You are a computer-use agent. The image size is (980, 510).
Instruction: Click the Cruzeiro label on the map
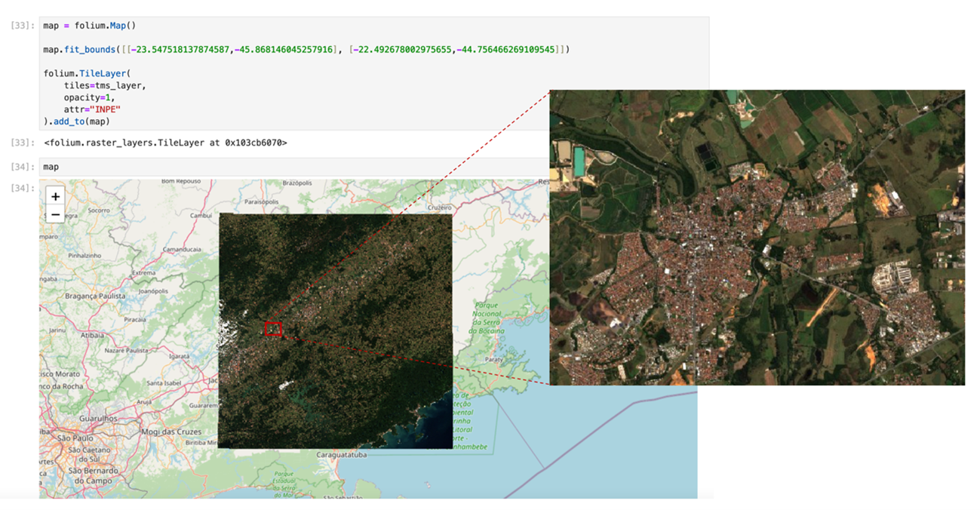[439, 207]
